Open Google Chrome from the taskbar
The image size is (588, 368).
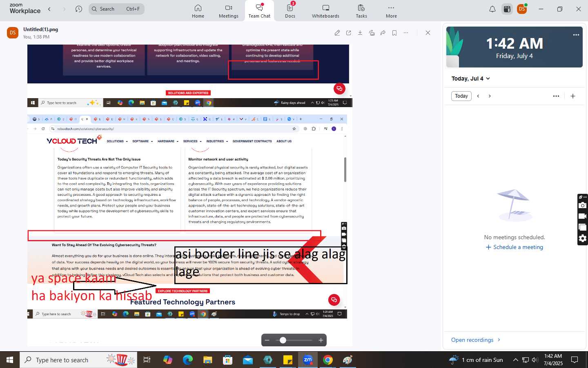coord(327,360)
